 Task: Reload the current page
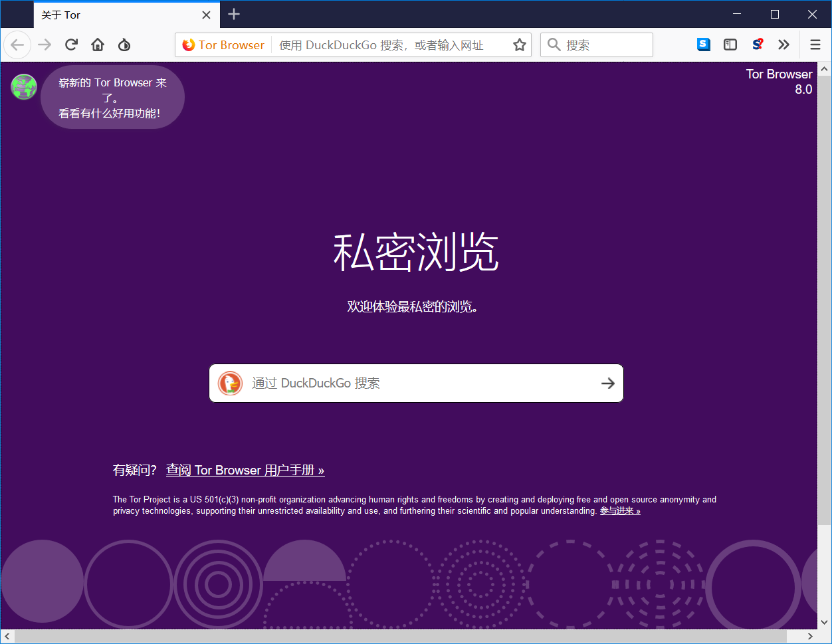[x=71, y=45]
